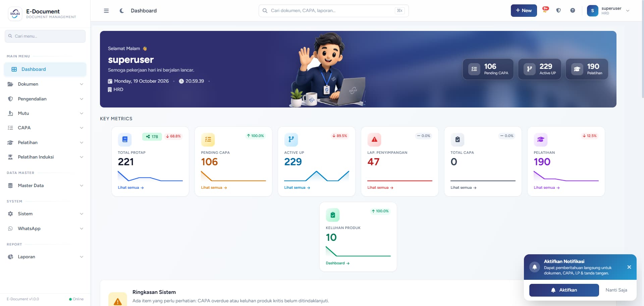Open the help question mark icon
The width and height of the screenshot is (644, 306).
coord(573,10)
